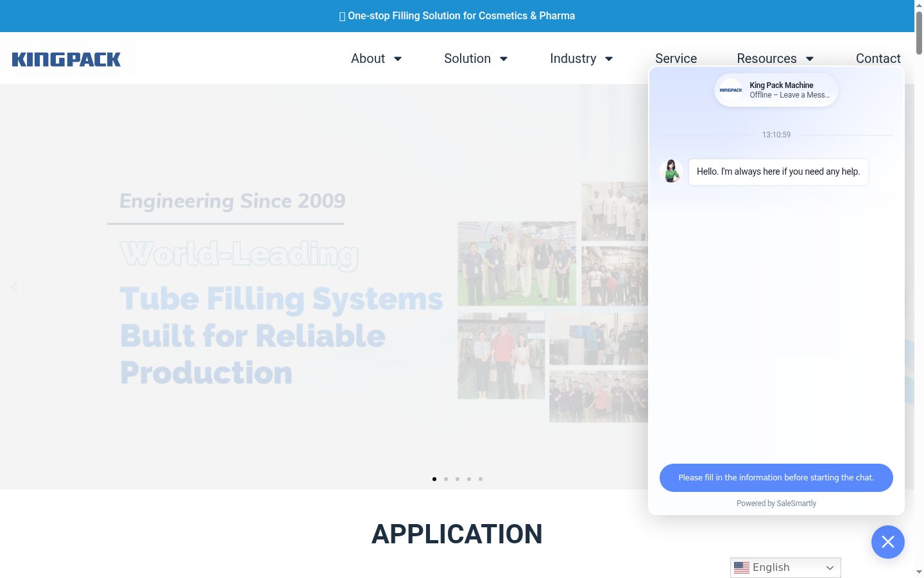924x578 pixels.
Task: Click the chat agent avatar picture
Action: click(x=671, y=171)
